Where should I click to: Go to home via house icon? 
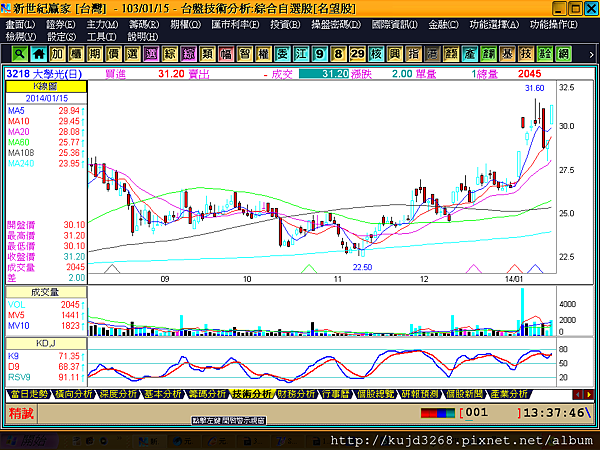[x=38, y=54]
